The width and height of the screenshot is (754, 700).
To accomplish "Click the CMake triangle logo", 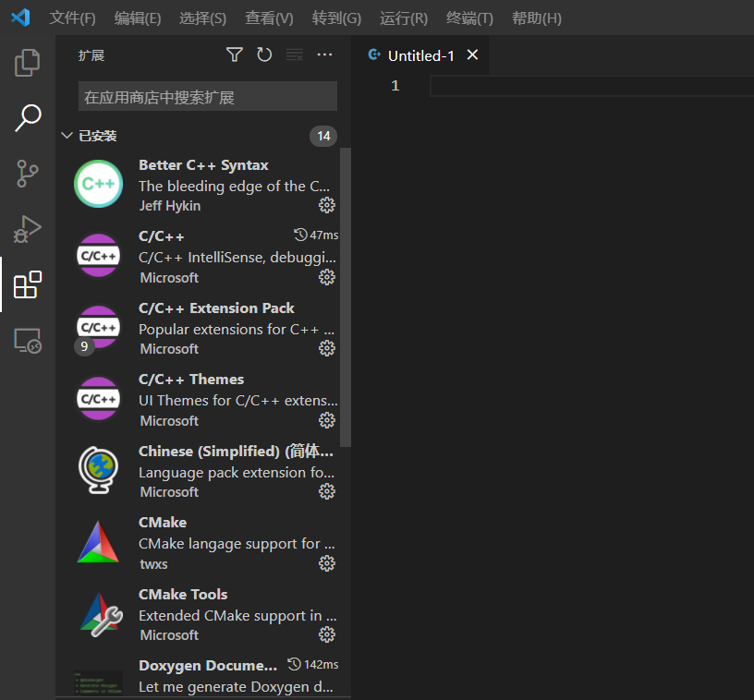I will point(99,542).
